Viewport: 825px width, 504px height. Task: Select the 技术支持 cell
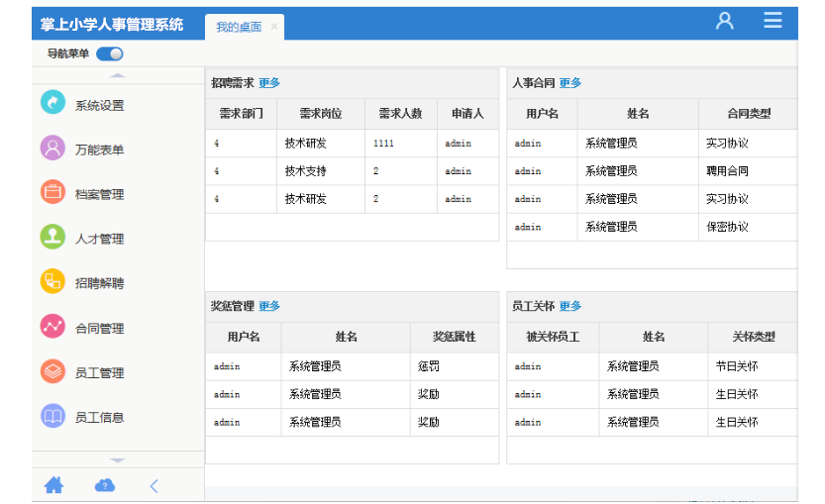321,171
